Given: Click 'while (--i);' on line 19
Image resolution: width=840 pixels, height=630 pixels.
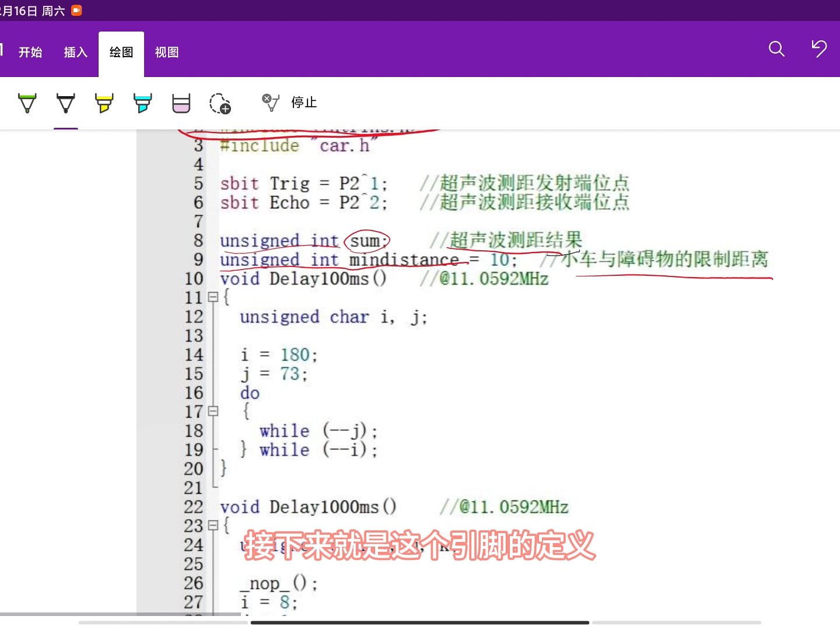Looking at the screenshot, I should (318, 450).
